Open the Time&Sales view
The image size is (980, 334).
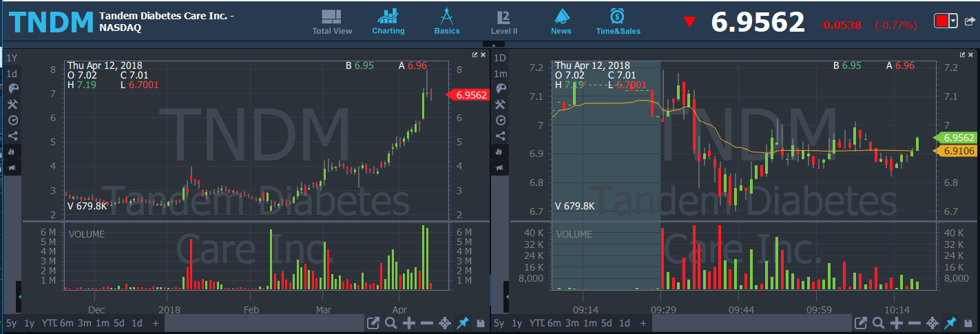[x=618, y=22]
